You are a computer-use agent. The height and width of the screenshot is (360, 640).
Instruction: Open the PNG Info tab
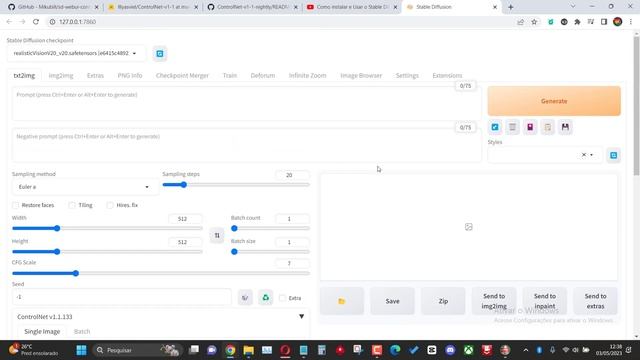pyautogui.click(x=130, y=76)
